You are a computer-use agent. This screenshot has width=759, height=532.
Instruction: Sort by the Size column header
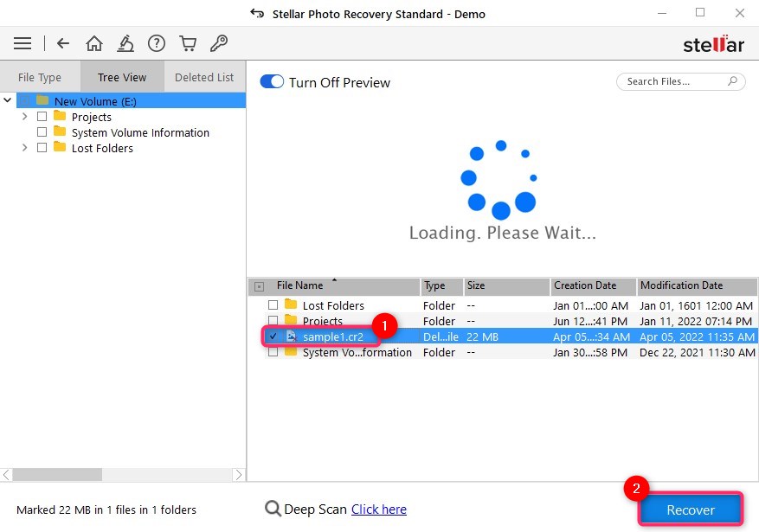click(x=507, y=286)
